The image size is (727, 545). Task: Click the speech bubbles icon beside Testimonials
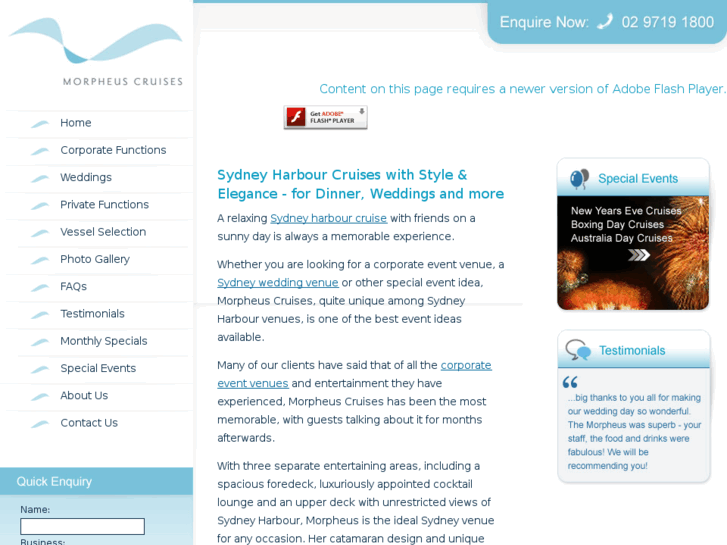click(578, 350)
